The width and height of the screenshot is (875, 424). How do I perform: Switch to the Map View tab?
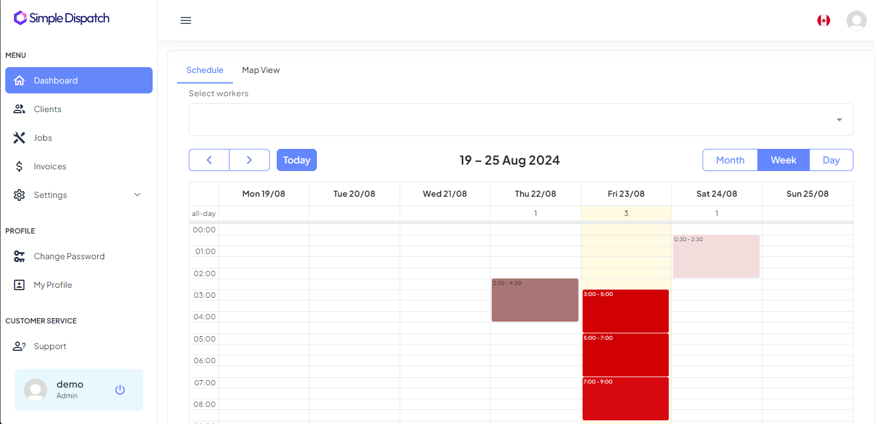pos(261,70)
